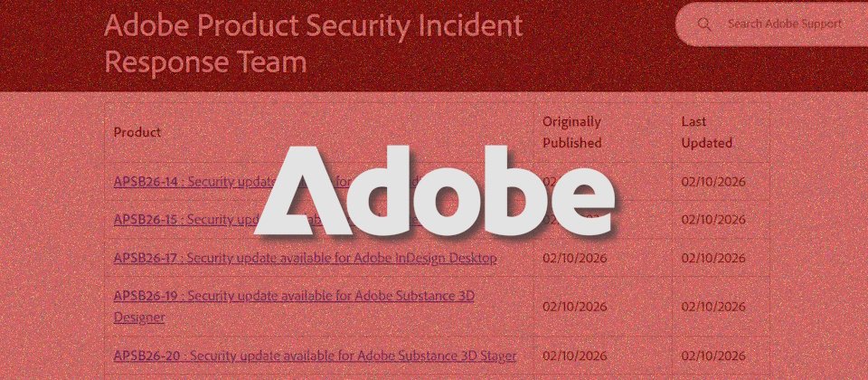Select the Last Updated date for APSB26-14
The height and width of the screenshot is (380, 868).
point(713,181)
